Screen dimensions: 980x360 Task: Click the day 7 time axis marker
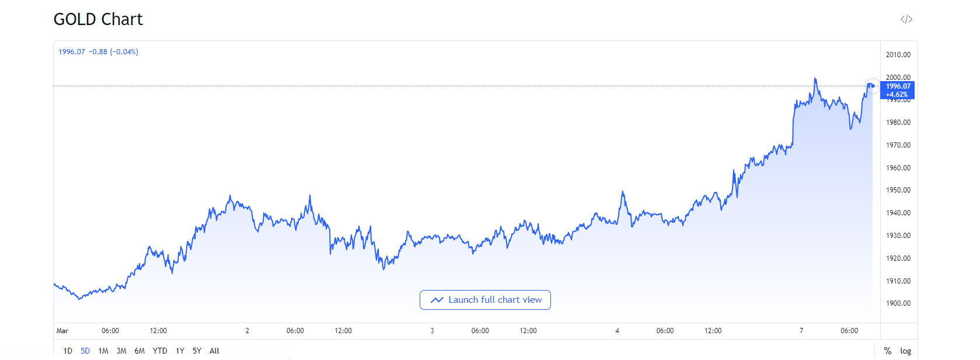click(x=801, y=331)
